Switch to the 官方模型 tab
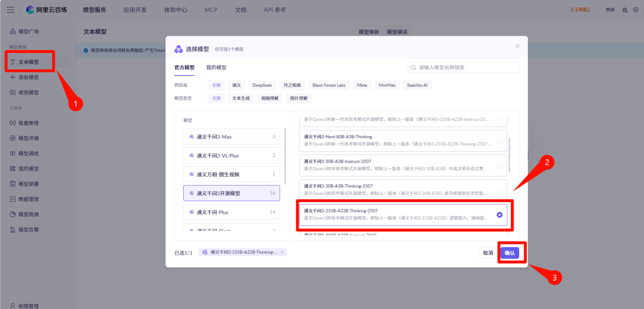The height and width of the screenshot is (309, 644). click(x=184, y=68)
